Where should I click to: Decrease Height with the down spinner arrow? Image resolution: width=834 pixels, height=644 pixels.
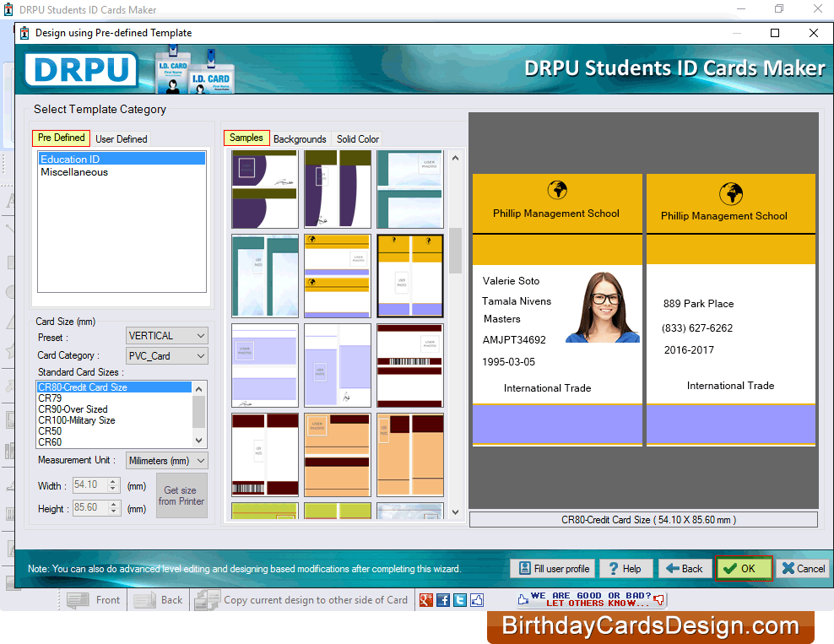tap(113, 511)
